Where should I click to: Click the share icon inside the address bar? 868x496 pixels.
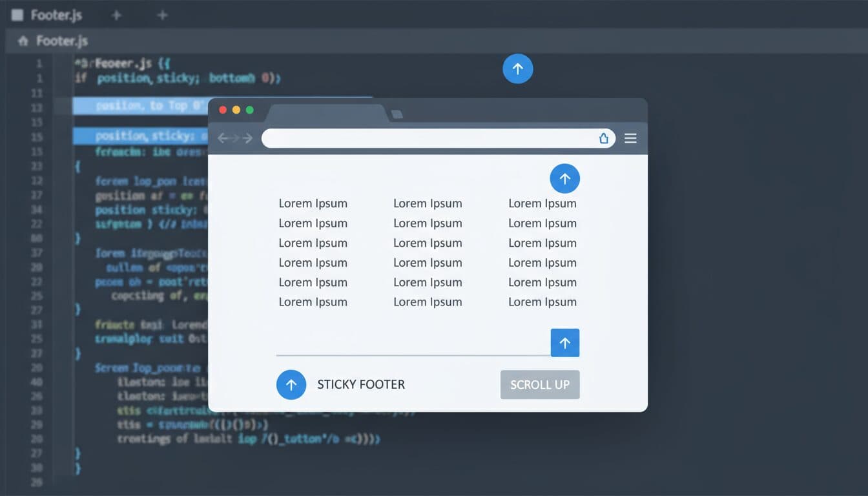tap(603, 138)
